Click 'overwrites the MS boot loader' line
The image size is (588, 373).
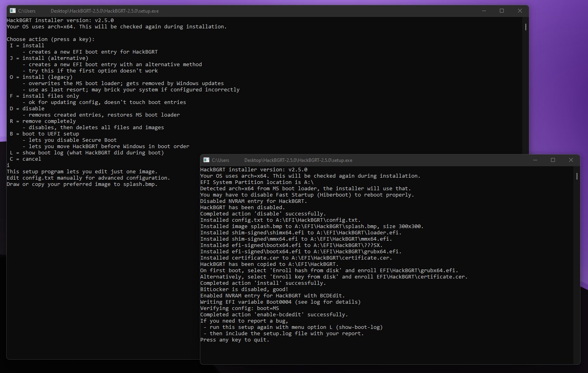pos(123,84)
